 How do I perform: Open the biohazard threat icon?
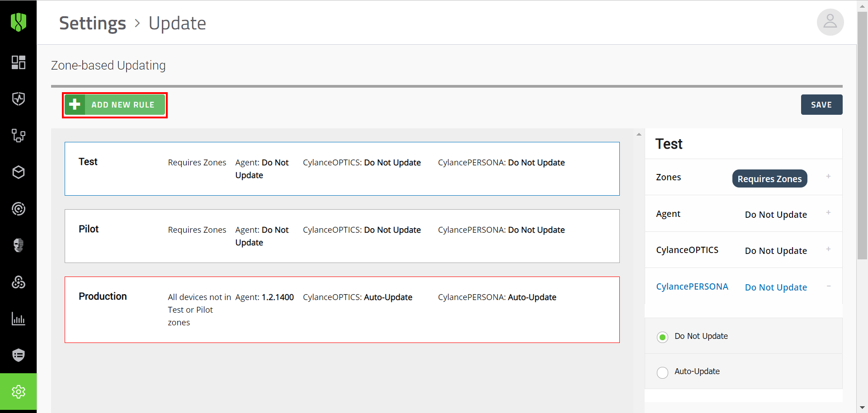click(19, 282)
